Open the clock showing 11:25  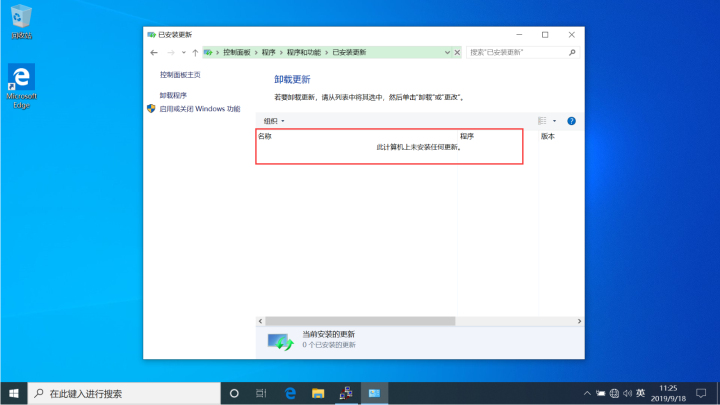tap(668, 394)
